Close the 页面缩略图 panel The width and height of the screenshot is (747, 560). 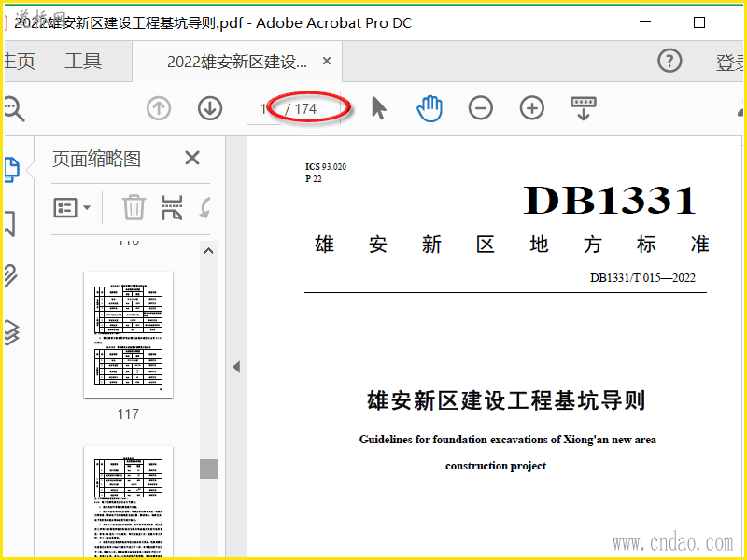pyautogui.click(x=192, y=158)
